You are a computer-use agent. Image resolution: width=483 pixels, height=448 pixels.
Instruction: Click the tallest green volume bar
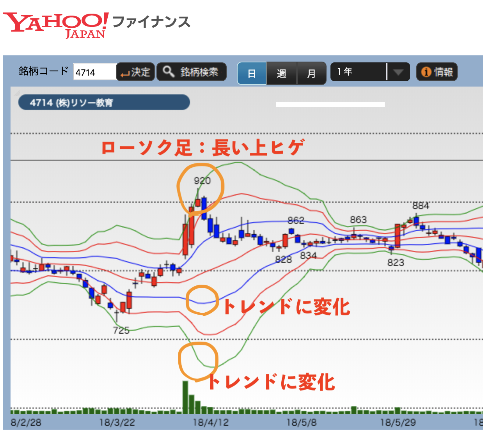(185, 397)
